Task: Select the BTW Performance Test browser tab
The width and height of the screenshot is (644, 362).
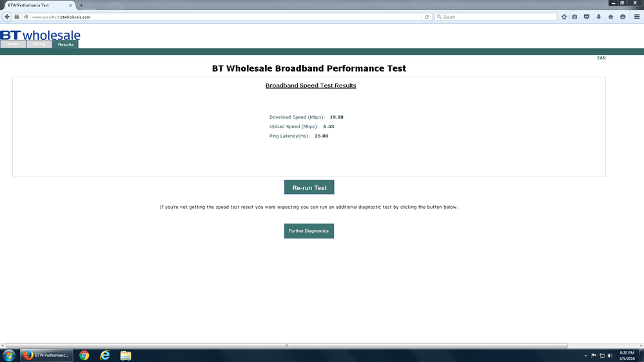Action: tap(39, 5)
